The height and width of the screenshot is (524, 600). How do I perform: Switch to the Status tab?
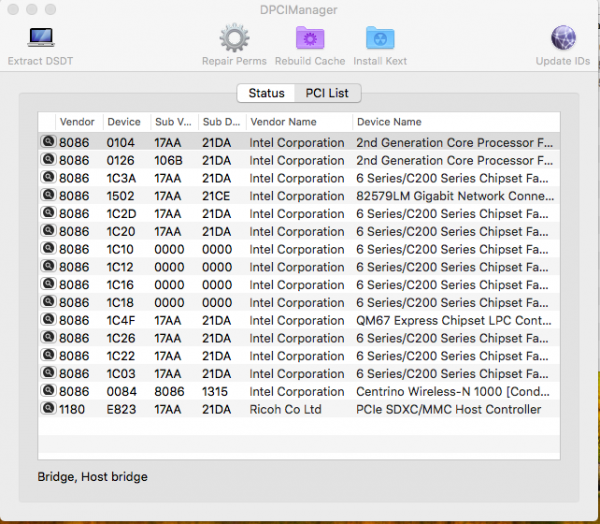266,93
